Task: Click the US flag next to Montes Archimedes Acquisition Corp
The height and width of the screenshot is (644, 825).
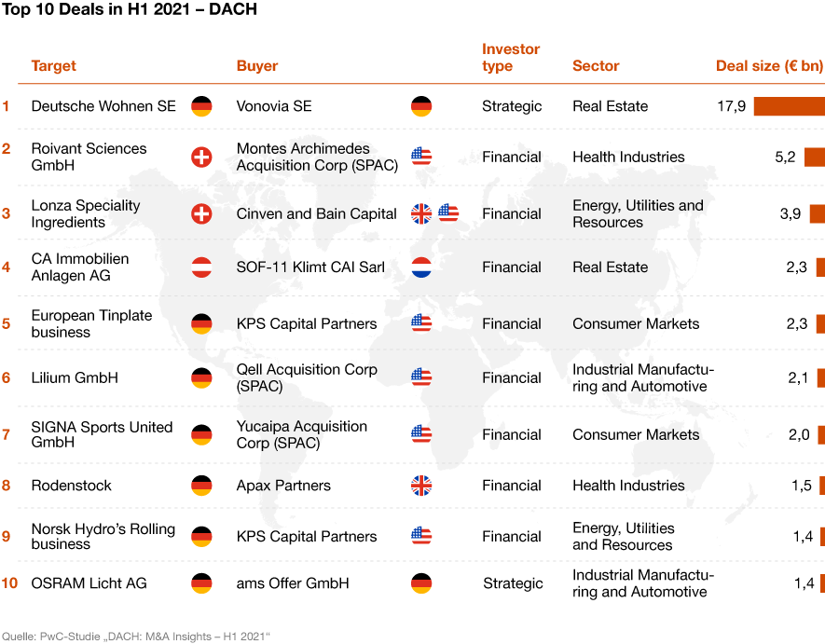Action: tap(421, 157)
